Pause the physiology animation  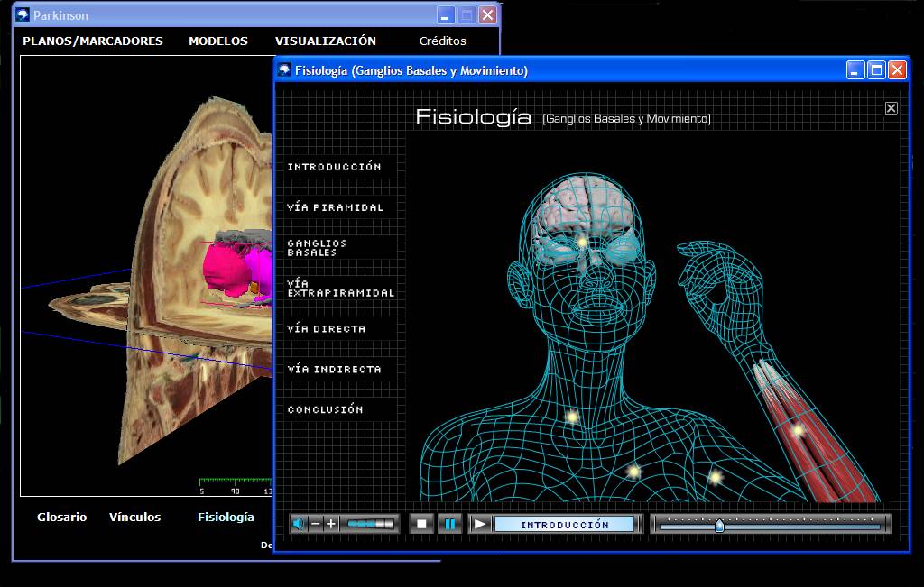(x=449, y=523)
